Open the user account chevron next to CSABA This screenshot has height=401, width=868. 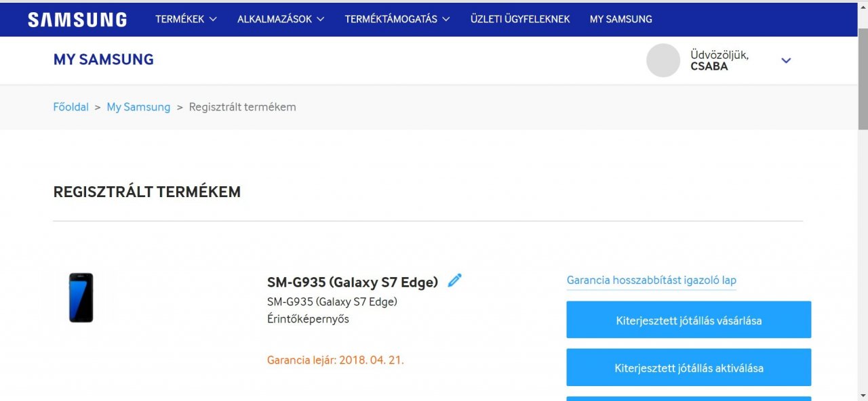click(x=786, y=60)
